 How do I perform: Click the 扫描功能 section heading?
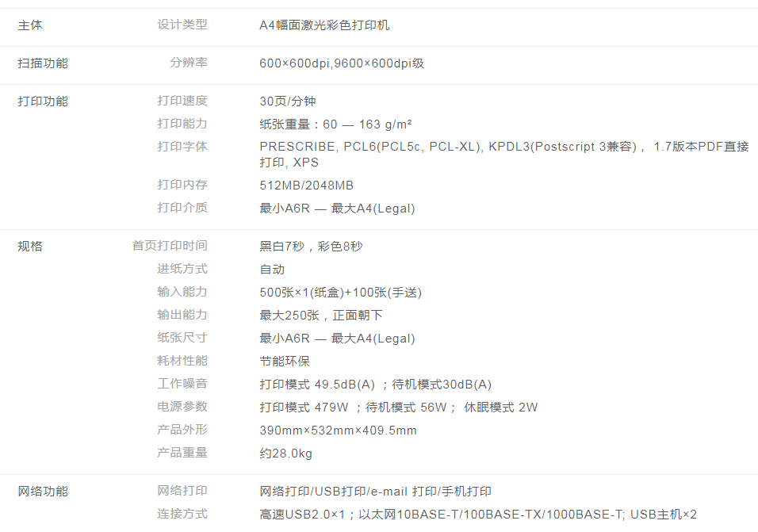point(43,63)
